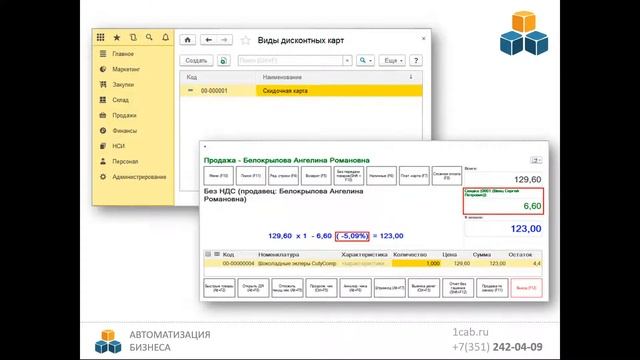This screenshot has height=360, width=640.
Task: Open the History icon in top panel
Action: pyautogui.click(x=133, y=38)
